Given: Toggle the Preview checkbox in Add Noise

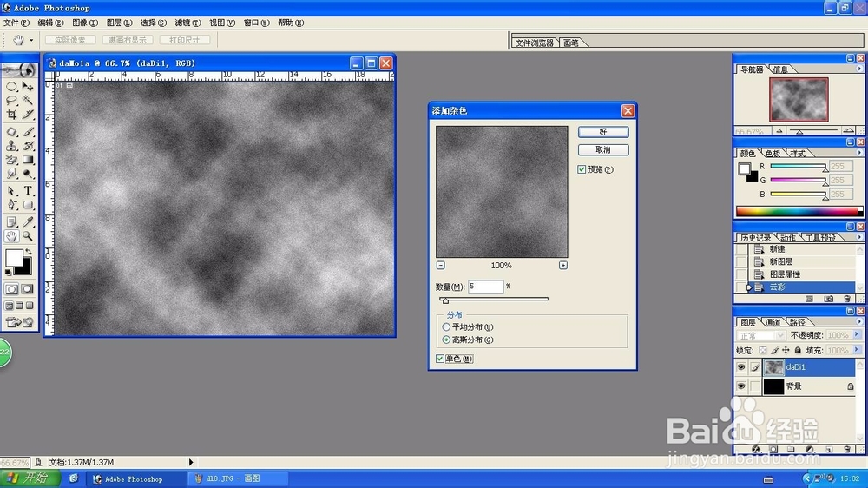Looking at the screenshot, I should (582, 169).
